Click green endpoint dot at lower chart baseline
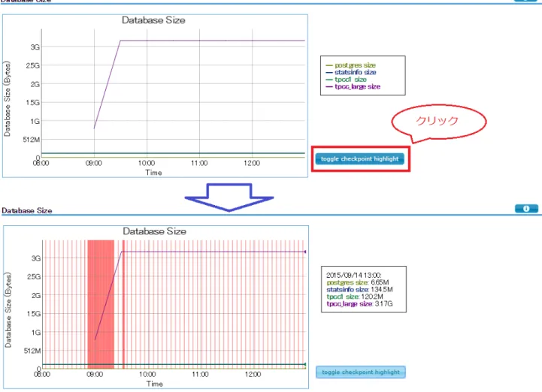The image size is (542, 392). click(x=305, y=364)
